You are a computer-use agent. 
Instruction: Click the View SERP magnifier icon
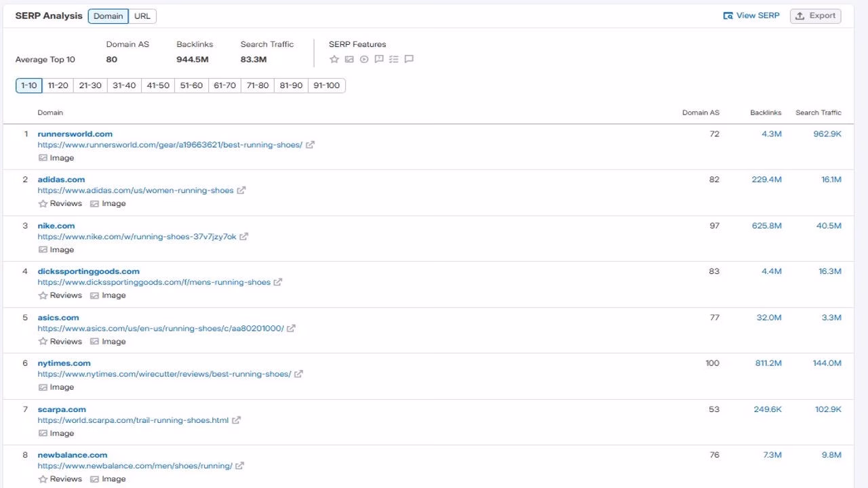coord(728,15)
